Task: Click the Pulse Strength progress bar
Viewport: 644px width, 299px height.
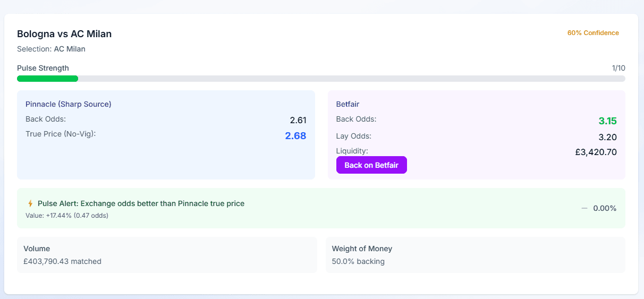Action: 321,79
